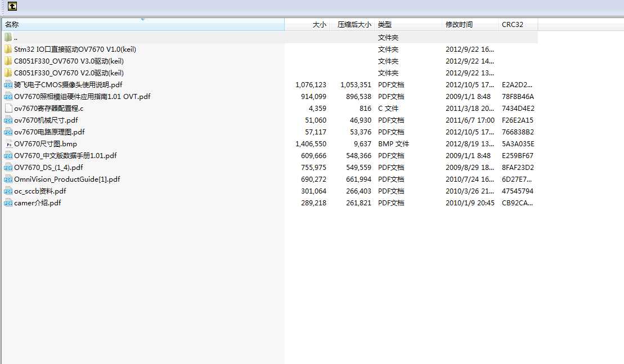624x364 pixels.
Task: Select file name OV7670尺寸图.bmp
Action: pyautogui.click(x=46, y=144)
